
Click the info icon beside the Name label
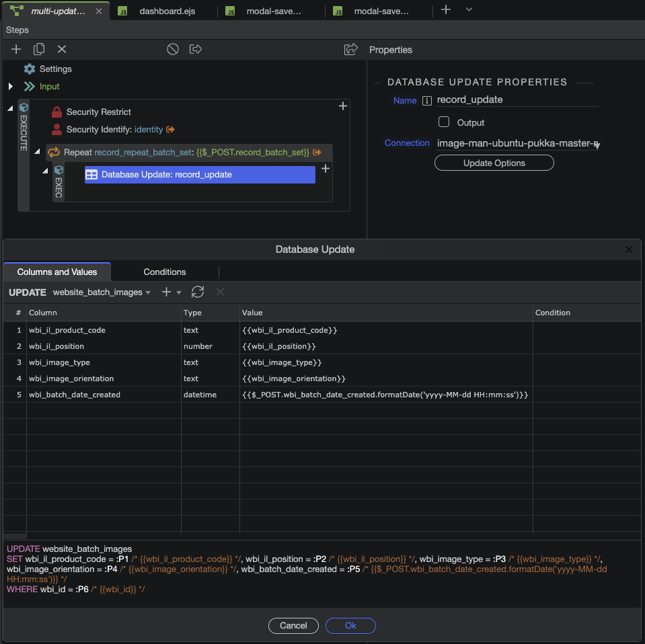click(x=426, y=101)
